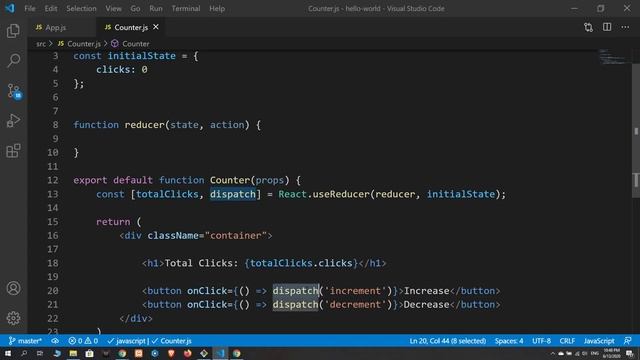640x360 pixels.
Task: Open the Extensions view
Action: pos(13,151)
